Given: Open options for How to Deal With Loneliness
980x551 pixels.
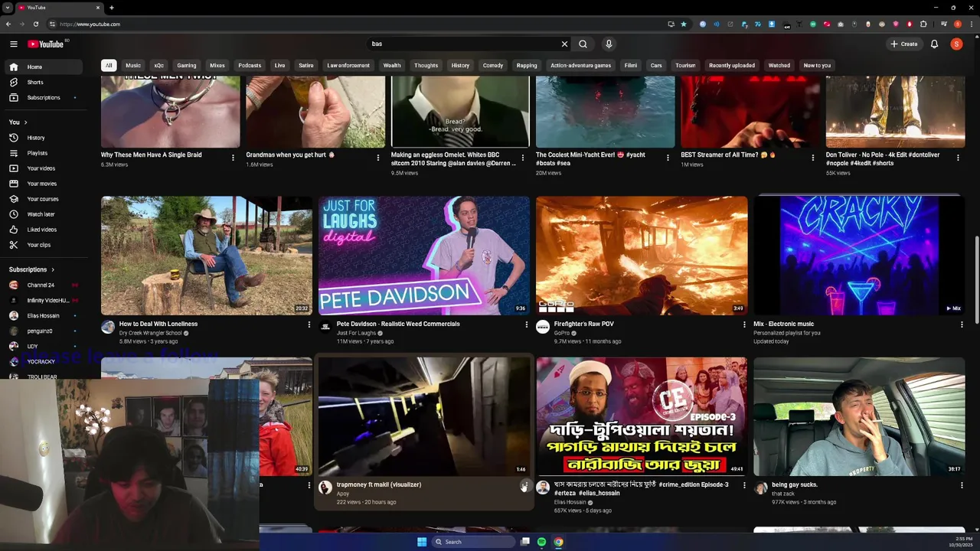Looking at the screenshot, I should (309, 324).
